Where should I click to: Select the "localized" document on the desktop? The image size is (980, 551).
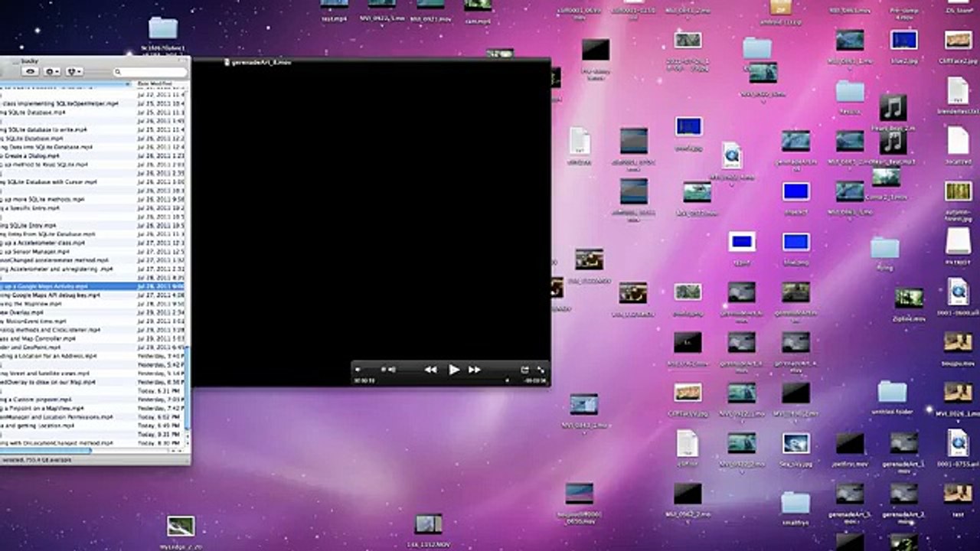point(959,142)
